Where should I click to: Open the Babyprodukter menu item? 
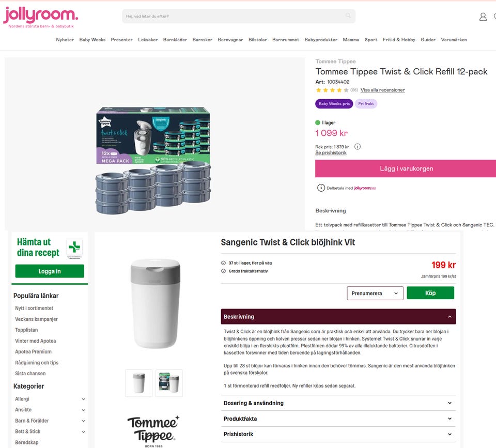tap(321, 40)
